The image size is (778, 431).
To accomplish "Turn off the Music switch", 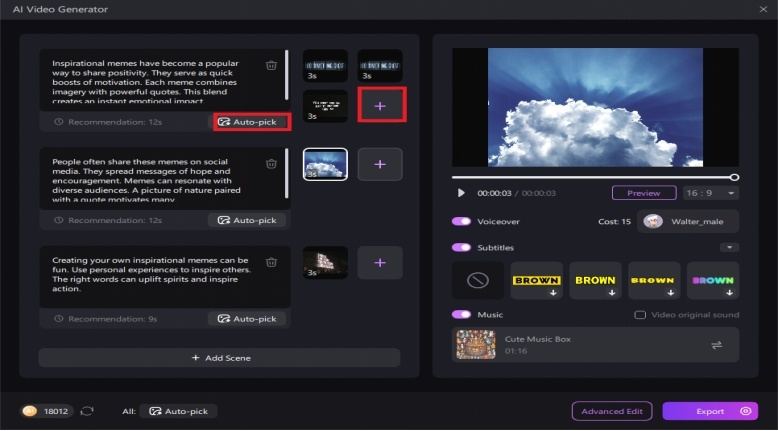I will click(x=461, y=314).
